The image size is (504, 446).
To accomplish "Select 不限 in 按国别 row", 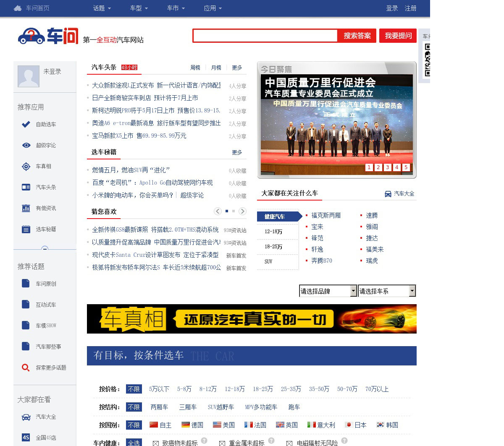I will pos(134,425).
